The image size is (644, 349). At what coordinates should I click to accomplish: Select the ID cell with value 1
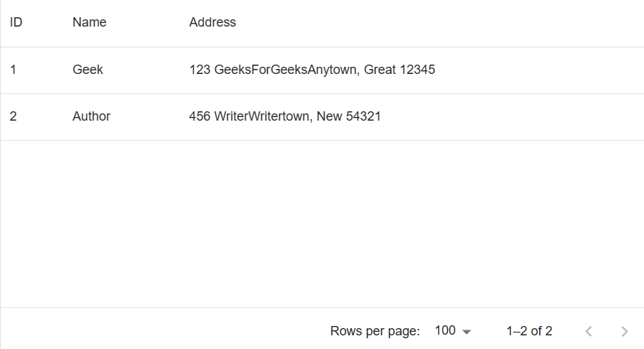coord(14,70)
